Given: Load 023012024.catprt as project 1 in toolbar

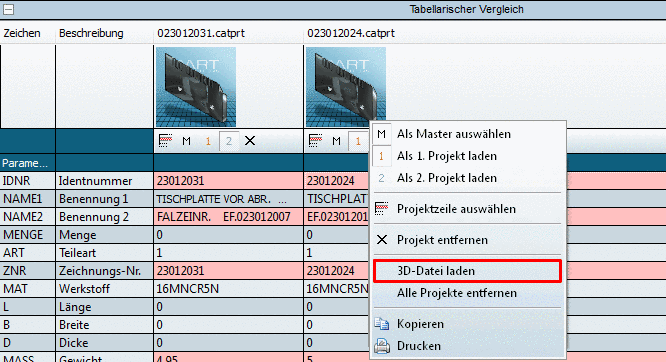Looking at the screenshot, I should tap(358, 141).
